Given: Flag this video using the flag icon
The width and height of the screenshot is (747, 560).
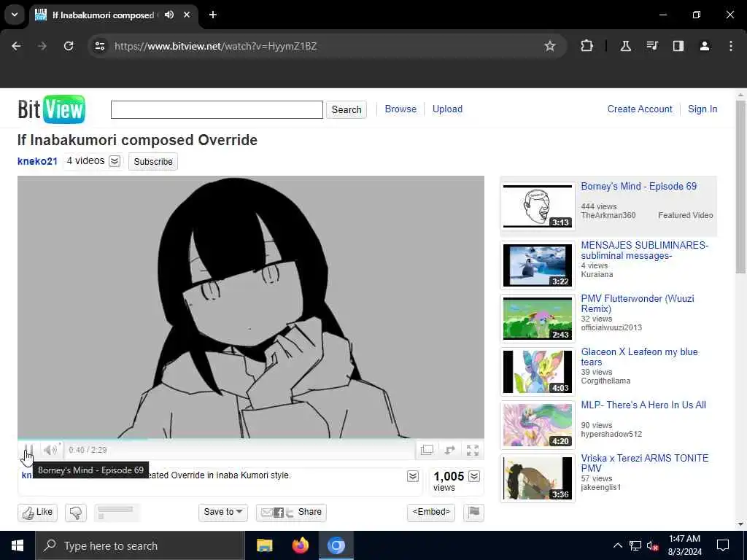Looking at the screenshot, I should [x=473, y=513].
